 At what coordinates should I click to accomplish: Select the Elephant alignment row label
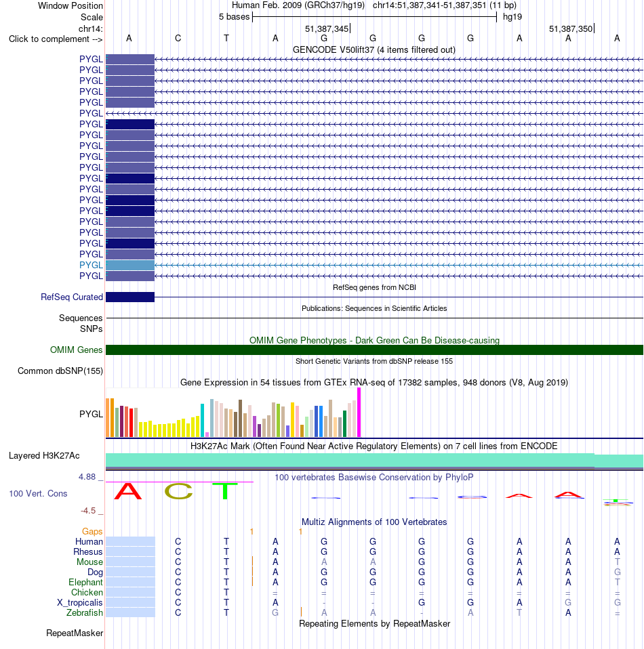tap(85, 582)
